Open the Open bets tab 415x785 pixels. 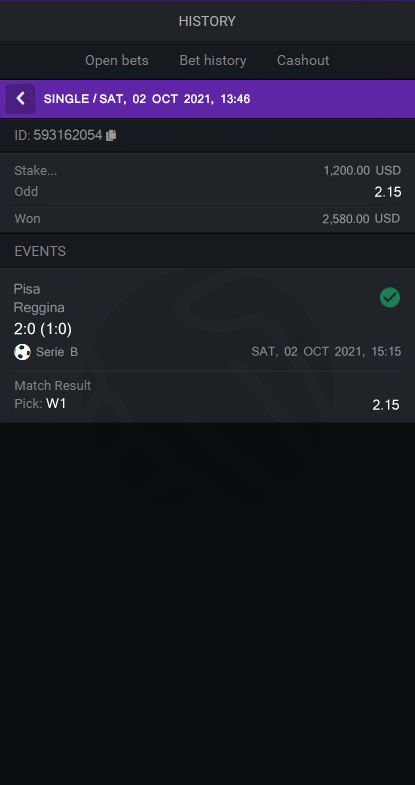point(117,61)
